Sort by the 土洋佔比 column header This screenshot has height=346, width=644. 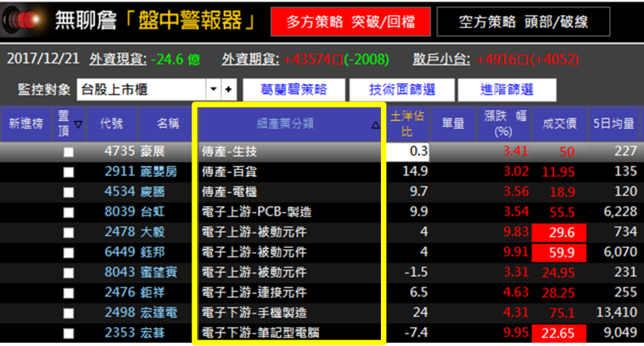(407, 123)
